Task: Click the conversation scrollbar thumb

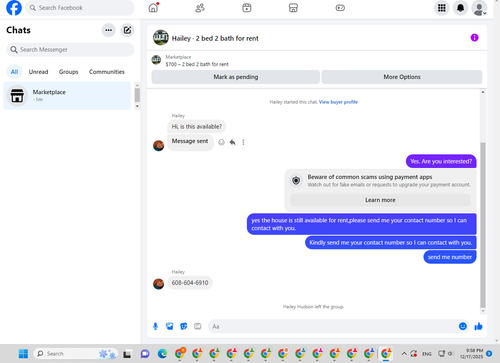Action: tap(483, 225)
